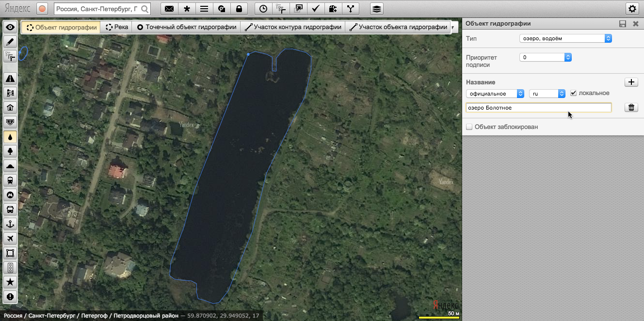This screenshot has width=644, height=321.
Task: Click the "озеро Болотное" name field
Action: point(538,108)
